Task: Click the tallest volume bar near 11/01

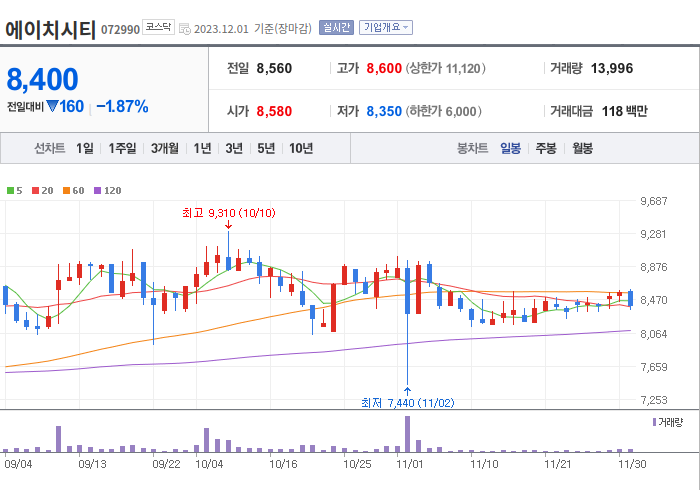Action: [407, 434]
